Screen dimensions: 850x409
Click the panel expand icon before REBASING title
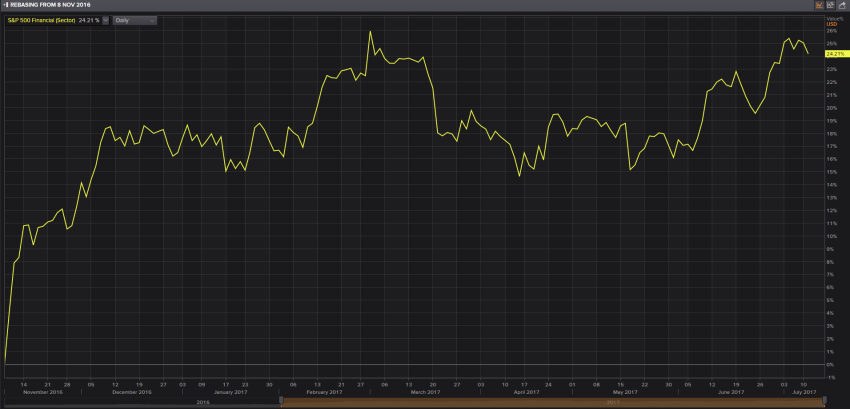click(x=6, y=5)
